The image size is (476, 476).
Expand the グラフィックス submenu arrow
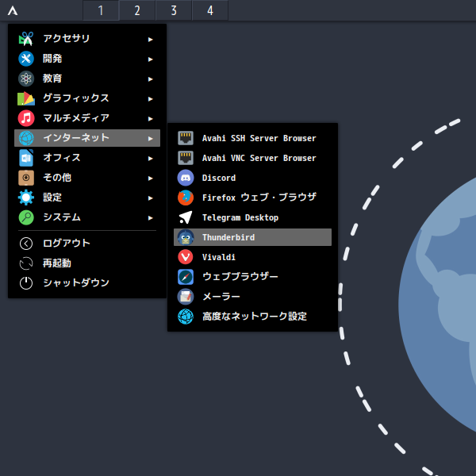pyautogui.click(x=151, y=98)
